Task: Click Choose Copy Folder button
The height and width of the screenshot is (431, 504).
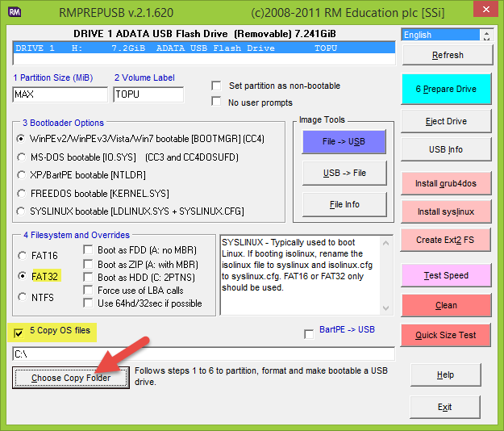Action: coord(71,378)
